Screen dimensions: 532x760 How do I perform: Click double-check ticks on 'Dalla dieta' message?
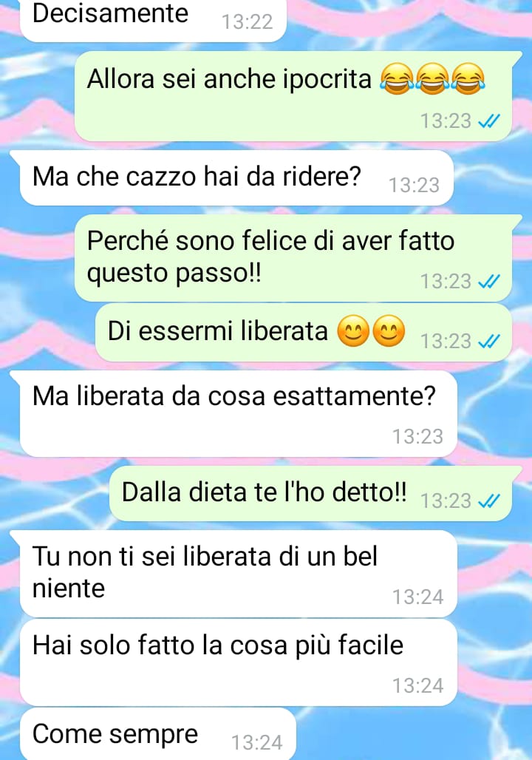(489, 501)
